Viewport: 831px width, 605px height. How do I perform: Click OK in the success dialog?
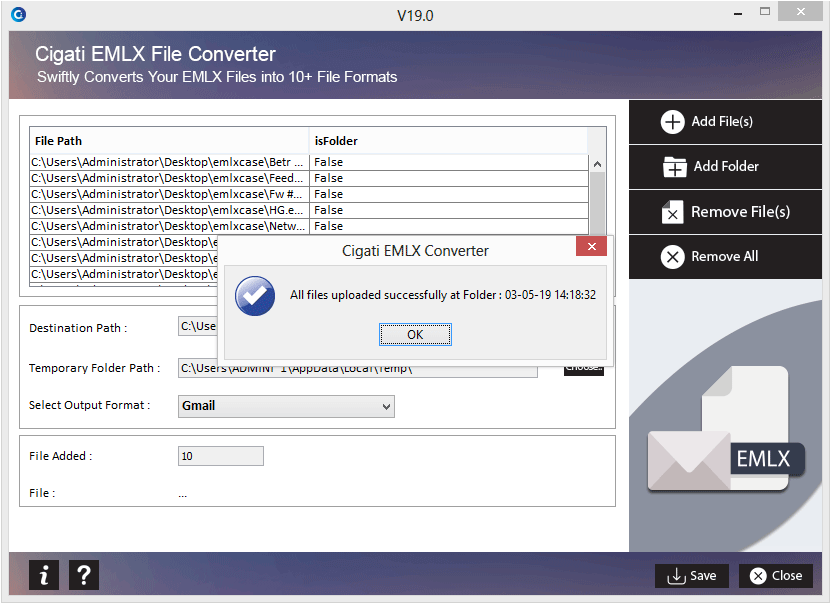tap(415, 334)
